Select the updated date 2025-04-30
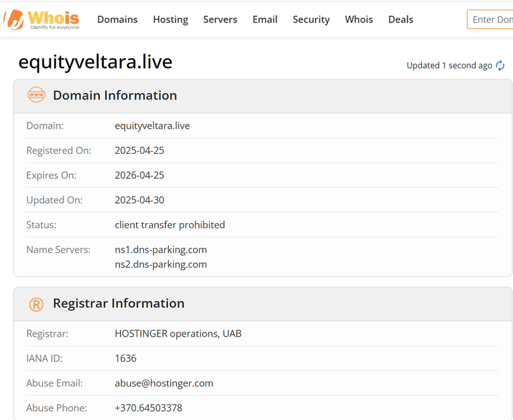The height and width of the screenshot is (420, 513). point(139,200)
